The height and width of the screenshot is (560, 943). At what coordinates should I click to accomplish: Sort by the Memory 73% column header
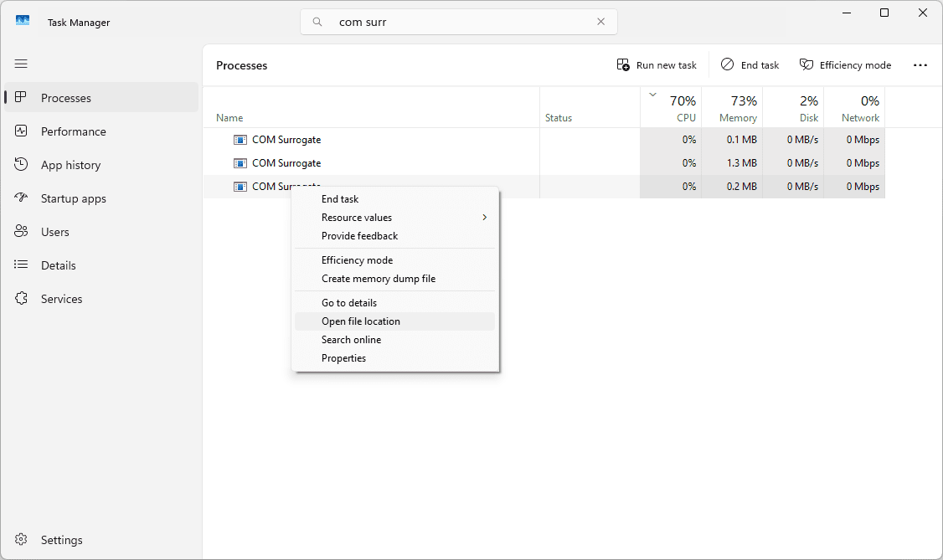(732, 107)
